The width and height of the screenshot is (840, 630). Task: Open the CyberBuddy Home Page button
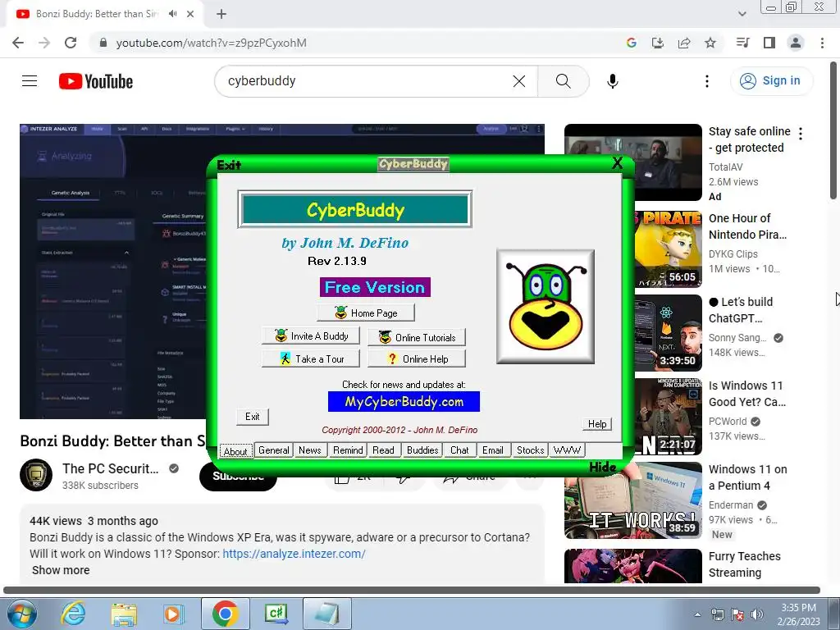click(x=366, y=313)
